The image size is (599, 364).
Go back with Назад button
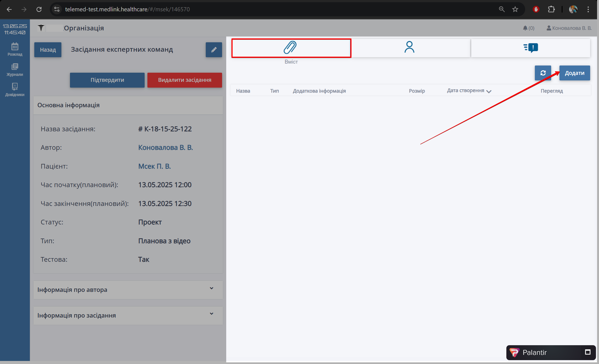pos(48,50)
